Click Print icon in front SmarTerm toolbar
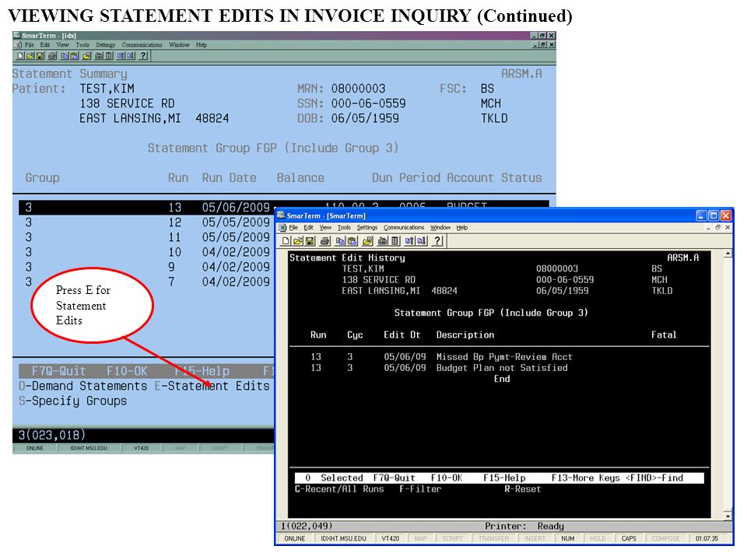This screenshot has width=747, height=560. pos(325,241)
